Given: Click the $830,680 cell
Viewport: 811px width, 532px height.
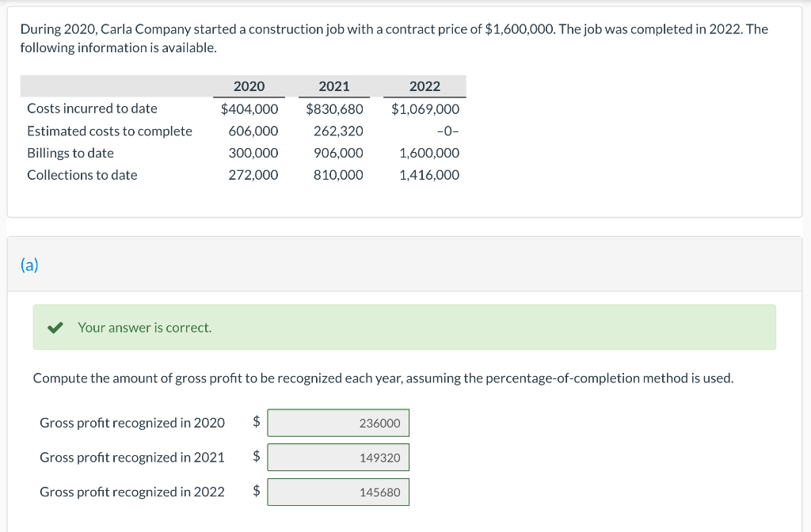Looking at the screenshot, I should [x=335, y=109].
